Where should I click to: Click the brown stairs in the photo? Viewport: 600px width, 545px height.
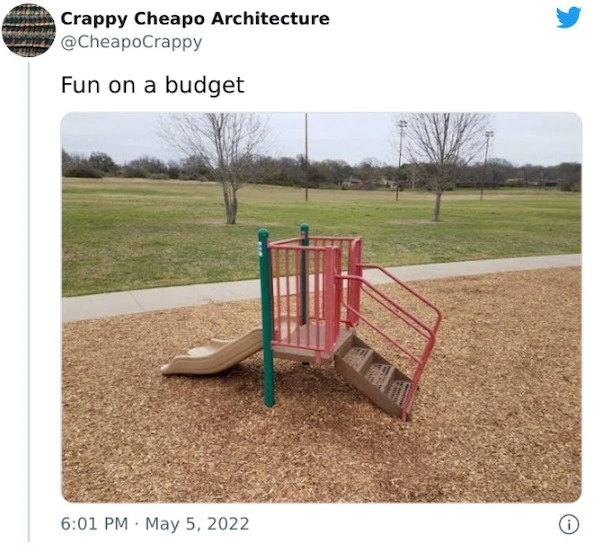pyautogui.click(x=372, y=376)
